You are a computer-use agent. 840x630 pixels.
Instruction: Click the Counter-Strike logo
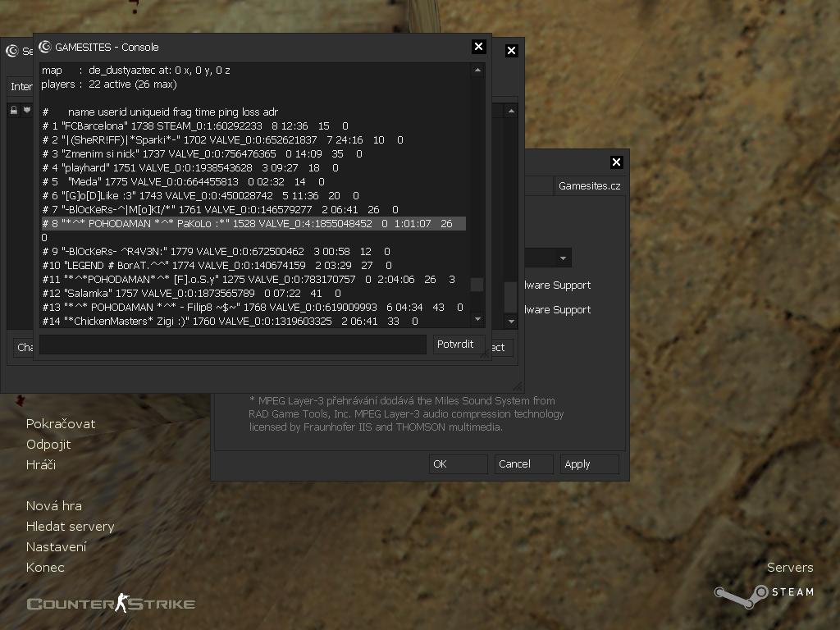click(111, 605)
